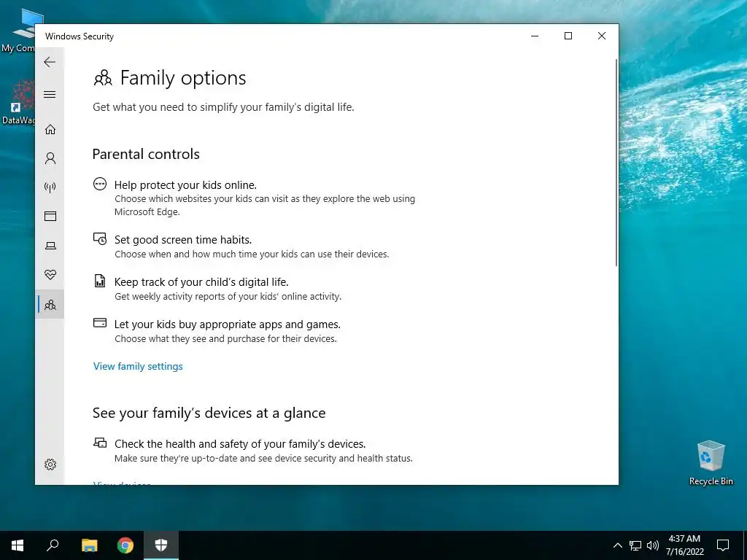
Task: Click the screen time habits icon
Action: coord(99,238)
